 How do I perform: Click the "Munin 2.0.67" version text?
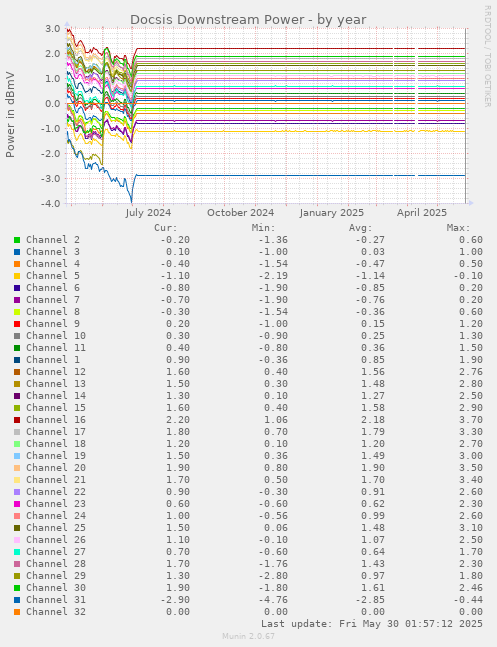click(248, 636)
